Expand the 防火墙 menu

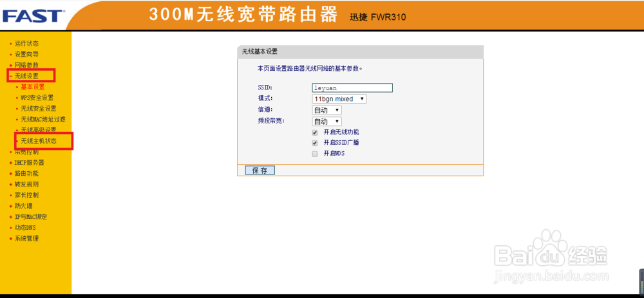[x=23, y=206]
